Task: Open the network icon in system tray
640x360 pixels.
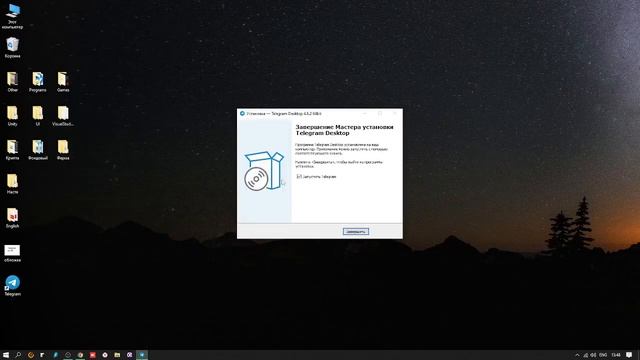Action: pyautogui.click(x=586, y=355)
